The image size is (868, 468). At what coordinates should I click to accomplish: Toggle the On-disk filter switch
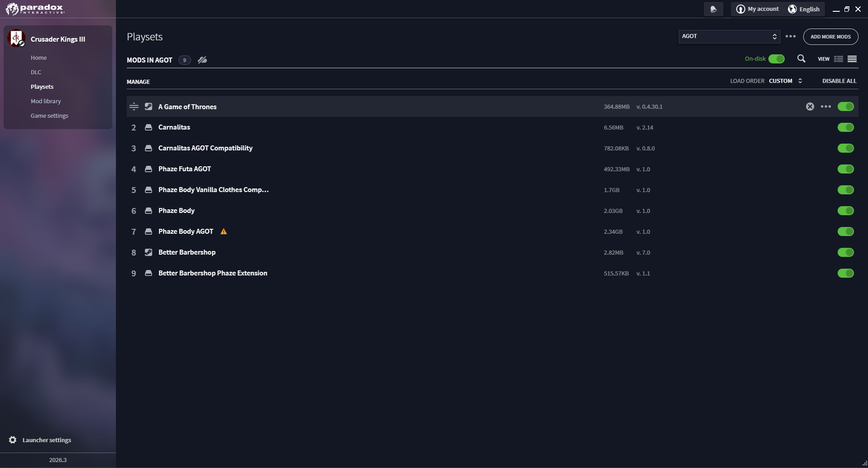point(777,59)
